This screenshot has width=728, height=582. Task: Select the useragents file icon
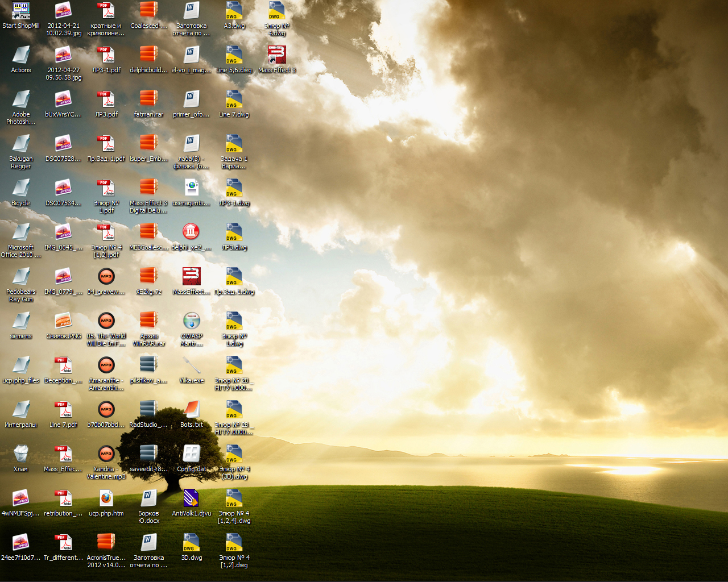click(192, 193)
